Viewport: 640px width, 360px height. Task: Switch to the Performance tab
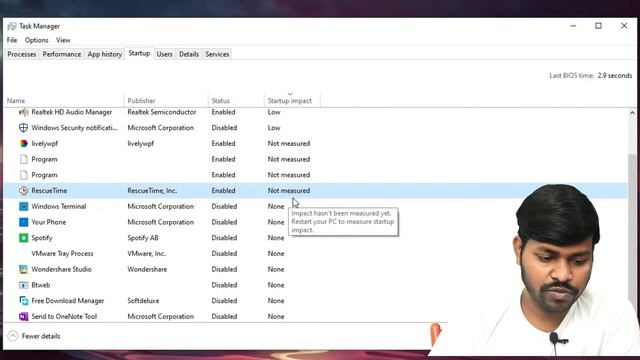tap(62, 54)
